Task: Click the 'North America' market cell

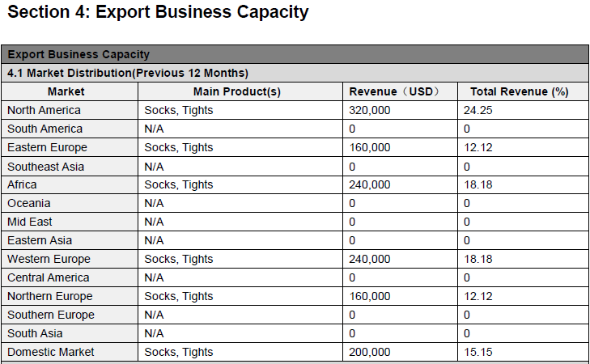Action: pos(44,110)
